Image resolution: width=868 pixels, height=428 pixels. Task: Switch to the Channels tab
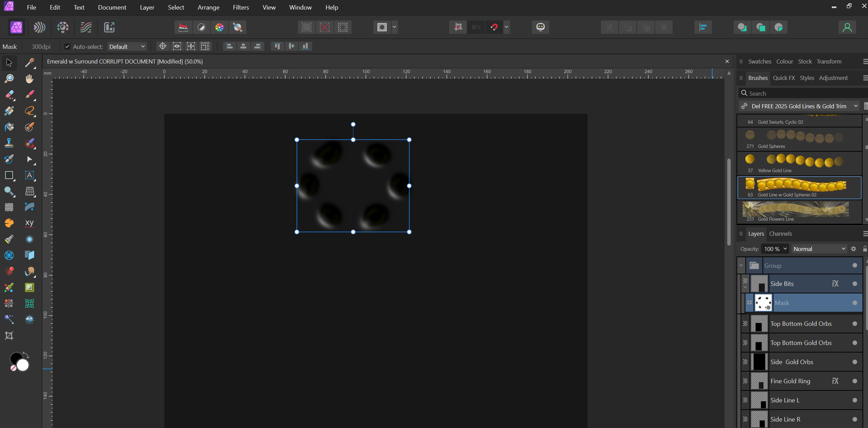pyautogui.click(x=780, y=234)
